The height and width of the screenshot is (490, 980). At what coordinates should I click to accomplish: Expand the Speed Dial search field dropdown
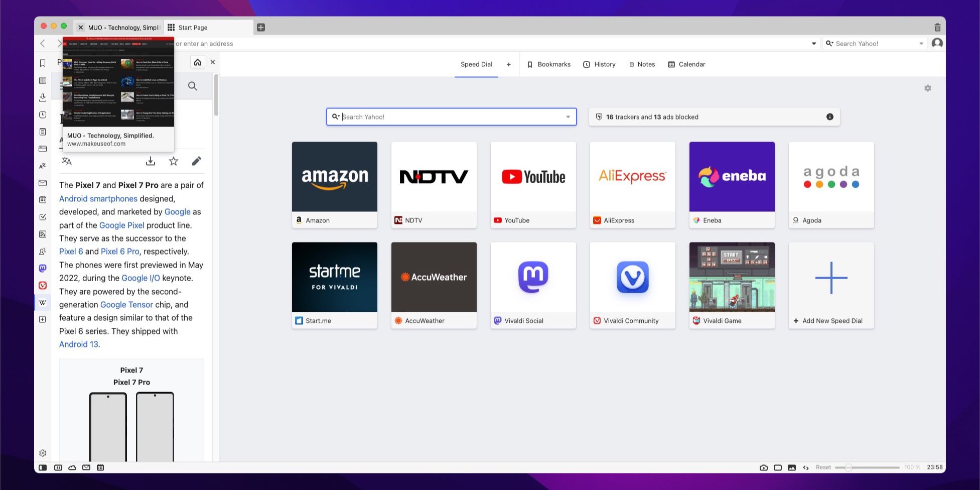568,117
